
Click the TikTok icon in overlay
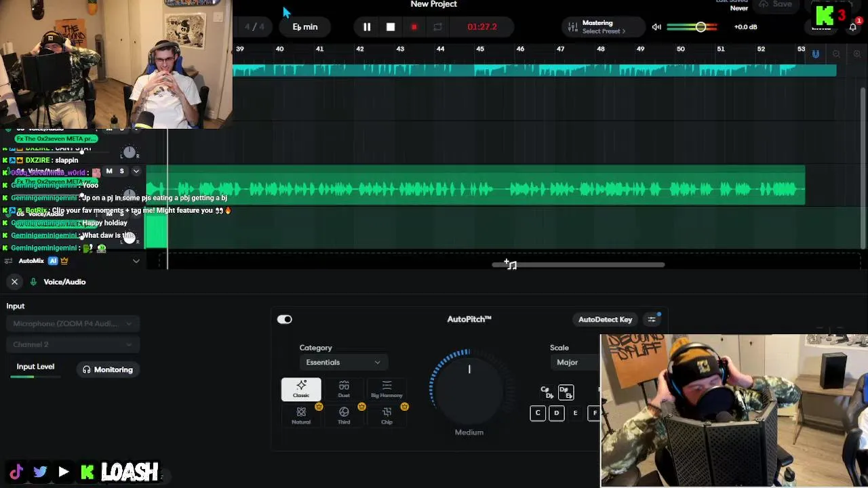pos(16,472)
